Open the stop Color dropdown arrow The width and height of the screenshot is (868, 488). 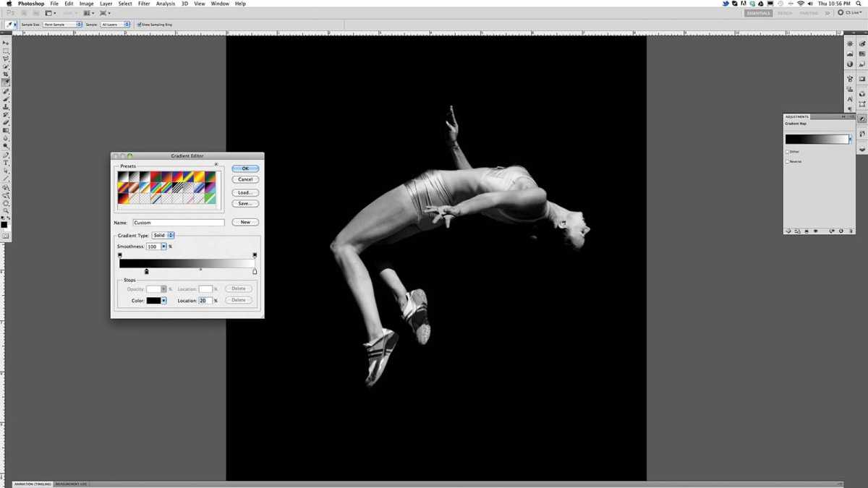click(163, 300)
